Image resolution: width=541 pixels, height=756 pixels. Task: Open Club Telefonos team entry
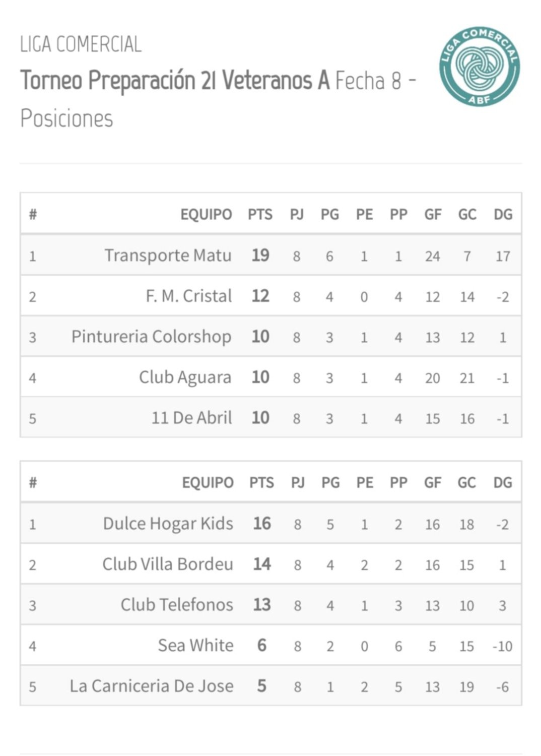(177, 605)
